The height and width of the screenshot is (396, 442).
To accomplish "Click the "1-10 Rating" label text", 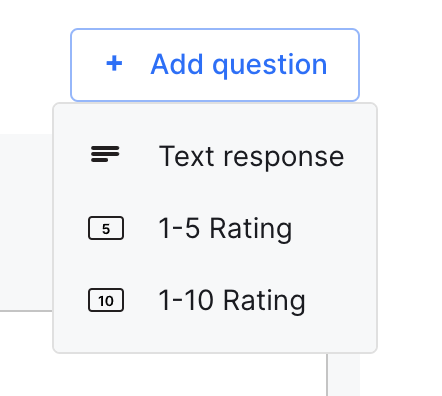I will pyautogui.click(x=232, y=301).
